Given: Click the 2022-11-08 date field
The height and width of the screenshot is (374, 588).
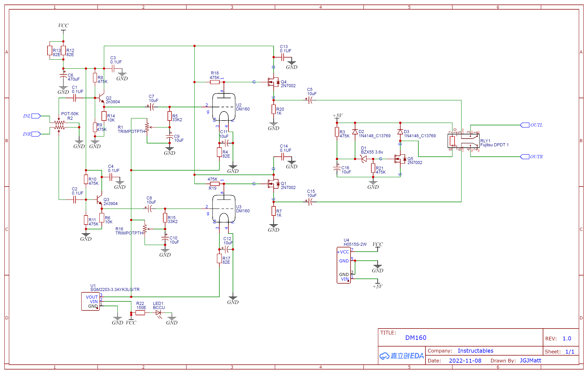Looking at the screenshot, I should point(465,361).
